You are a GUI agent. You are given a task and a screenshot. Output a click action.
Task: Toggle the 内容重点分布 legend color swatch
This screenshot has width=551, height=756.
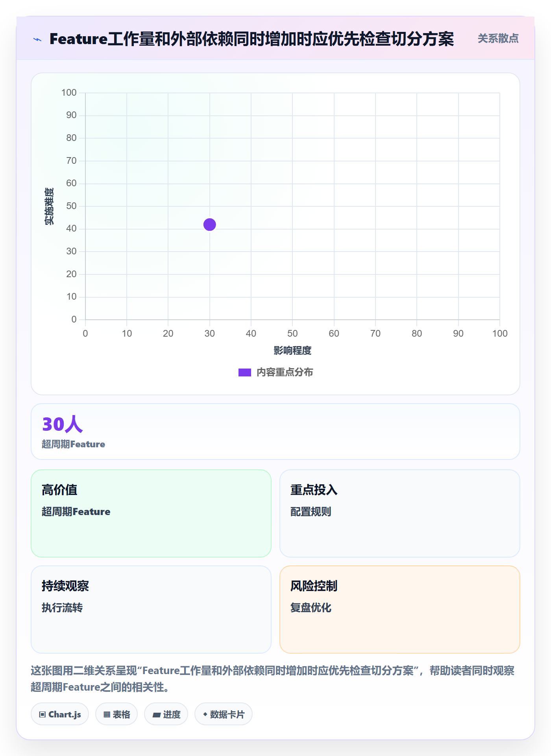(245, 372)
